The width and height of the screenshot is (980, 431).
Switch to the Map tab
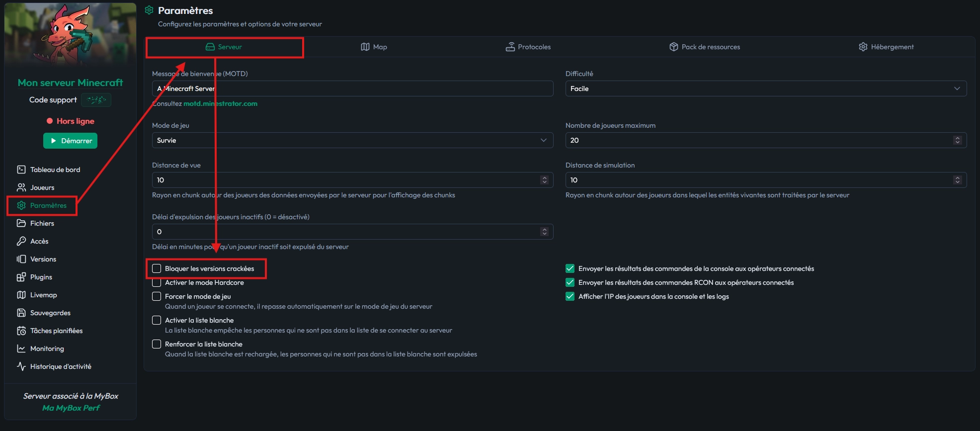pyautogui.click(x=374, y=47)
